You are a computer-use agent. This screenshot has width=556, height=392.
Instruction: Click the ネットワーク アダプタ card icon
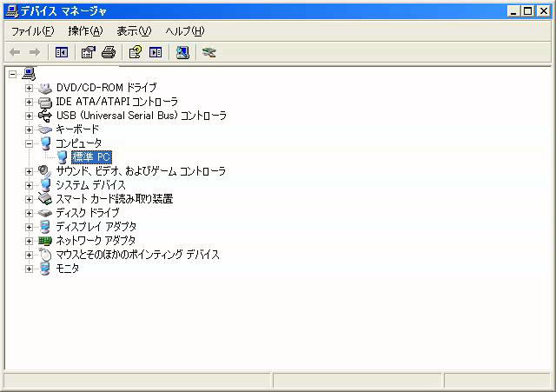pyautogui.click(x=45, y=241)
